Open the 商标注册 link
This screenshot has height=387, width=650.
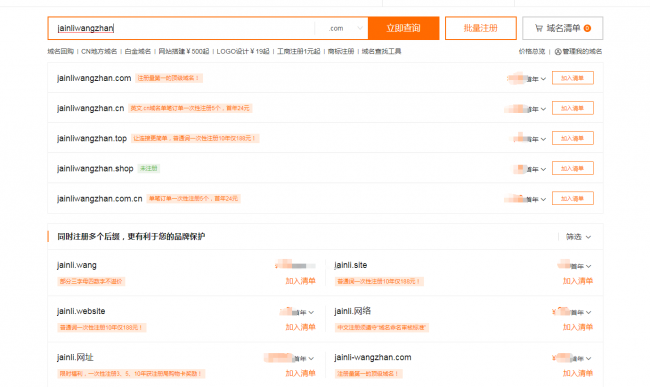click(341, 51)
